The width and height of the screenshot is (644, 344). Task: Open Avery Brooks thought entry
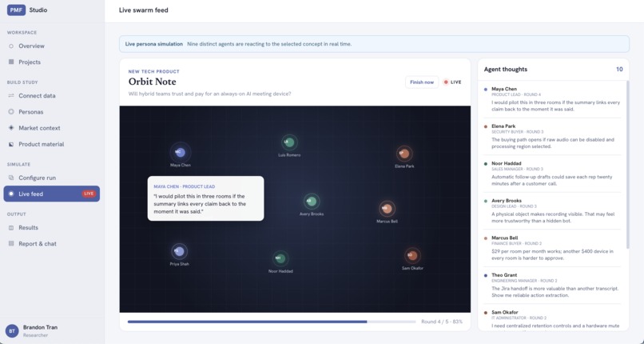tap(553, 211)
